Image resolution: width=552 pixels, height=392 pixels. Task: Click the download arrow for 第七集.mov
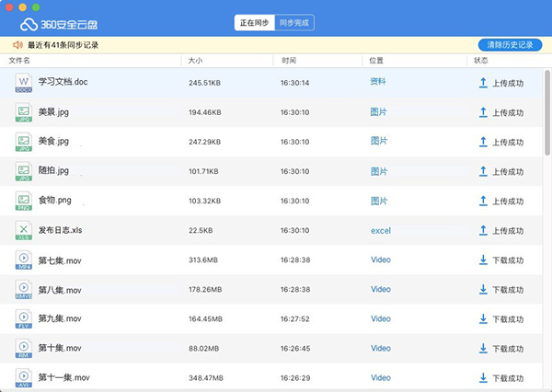click(x=483, y=259)
